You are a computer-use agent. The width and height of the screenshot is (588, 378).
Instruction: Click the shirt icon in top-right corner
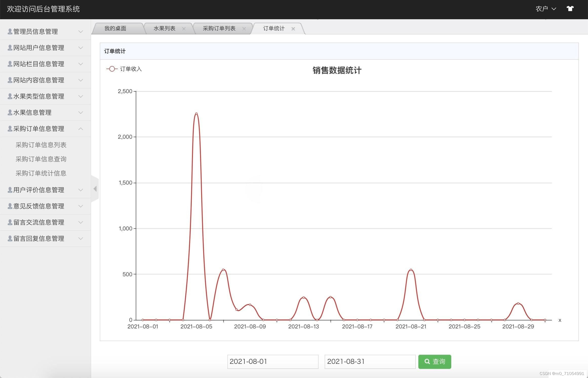pyautogui.click(x=570, y=8)
